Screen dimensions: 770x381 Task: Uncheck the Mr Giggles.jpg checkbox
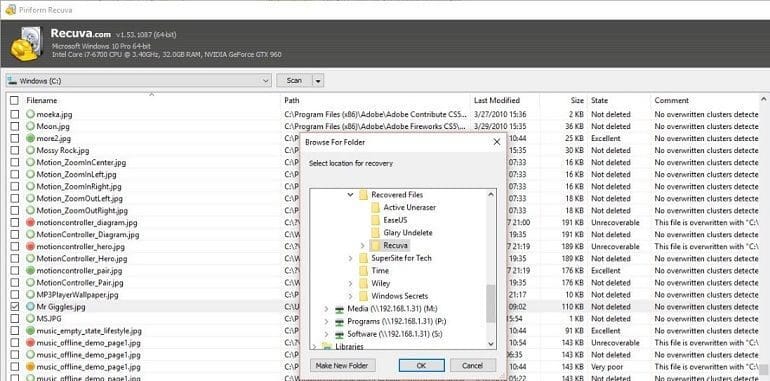(14, 307)
